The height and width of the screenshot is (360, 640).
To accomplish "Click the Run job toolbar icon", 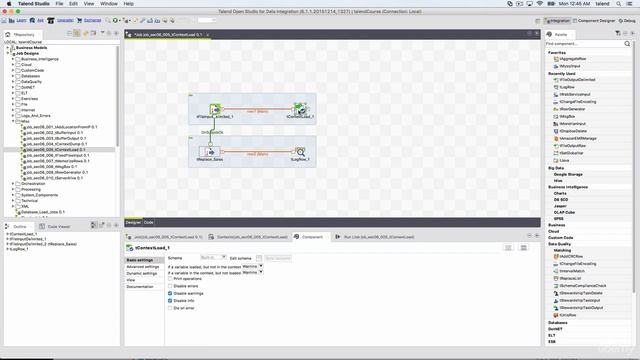I will click(116, 20).
